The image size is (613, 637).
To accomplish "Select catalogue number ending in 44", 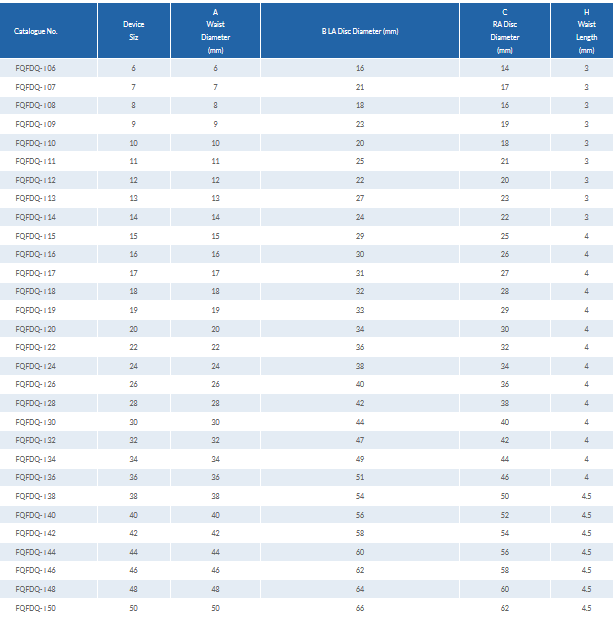I will [x=35, y=552].
